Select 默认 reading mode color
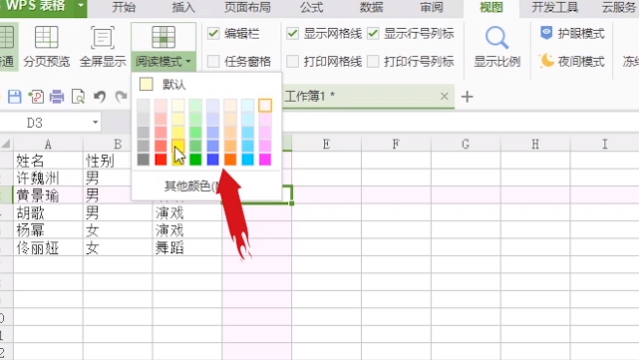639x360 pixels. (163, 84)
